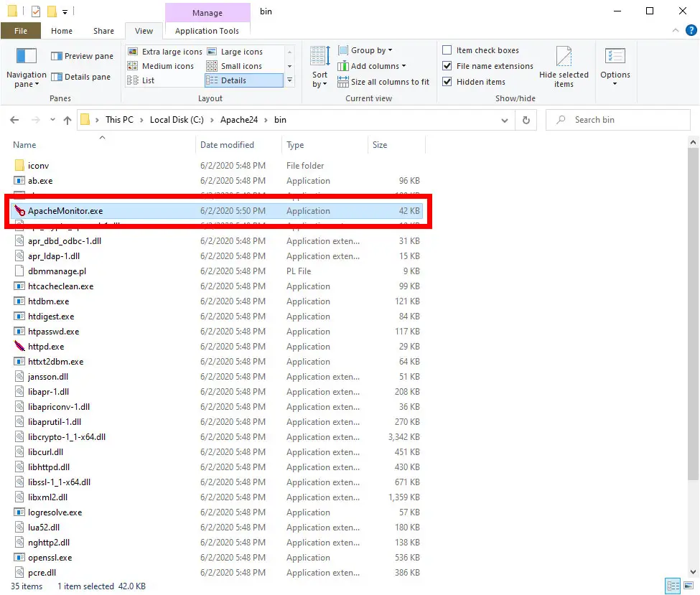Image resolution: width=700 pixels, height=595 pixels.
Task: Open Quick Access Toolbar customize dropdown
Action: point(65,12)
